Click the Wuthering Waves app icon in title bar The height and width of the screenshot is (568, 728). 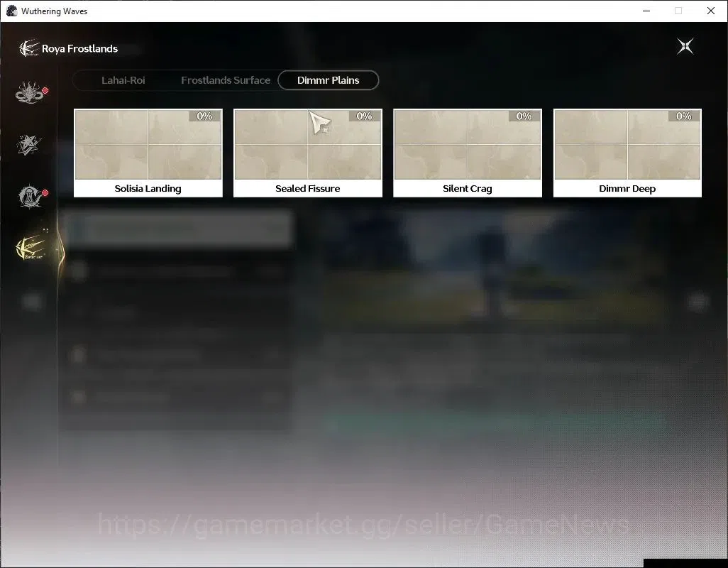[11, 11]
